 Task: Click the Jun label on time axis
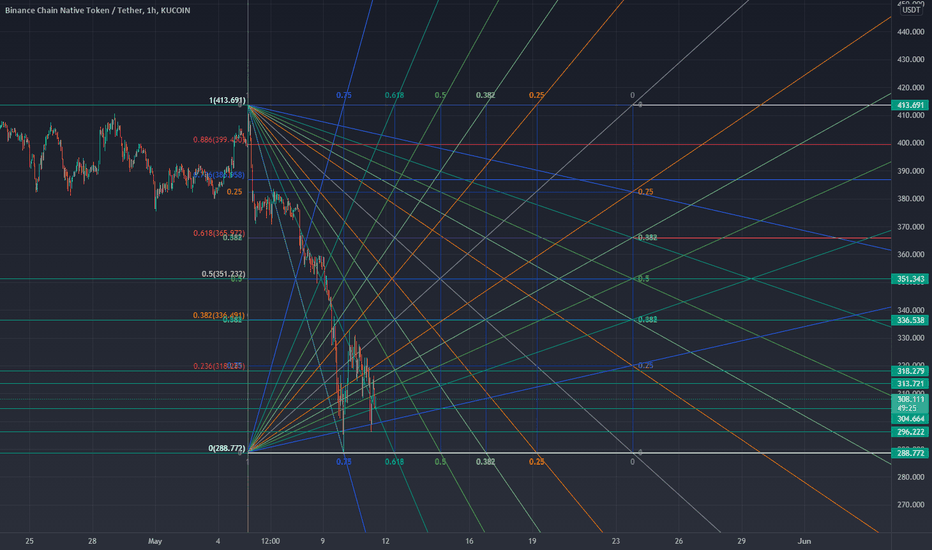pos(804,541)
